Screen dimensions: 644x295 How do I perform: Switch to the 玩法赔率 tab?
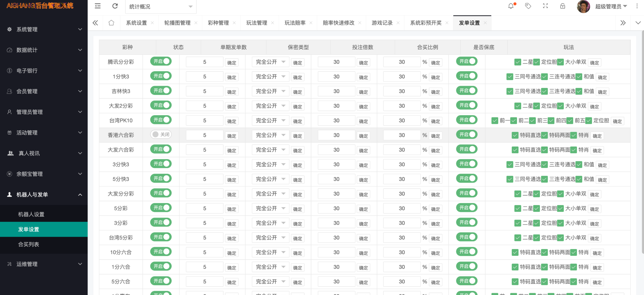pos(295,23)
